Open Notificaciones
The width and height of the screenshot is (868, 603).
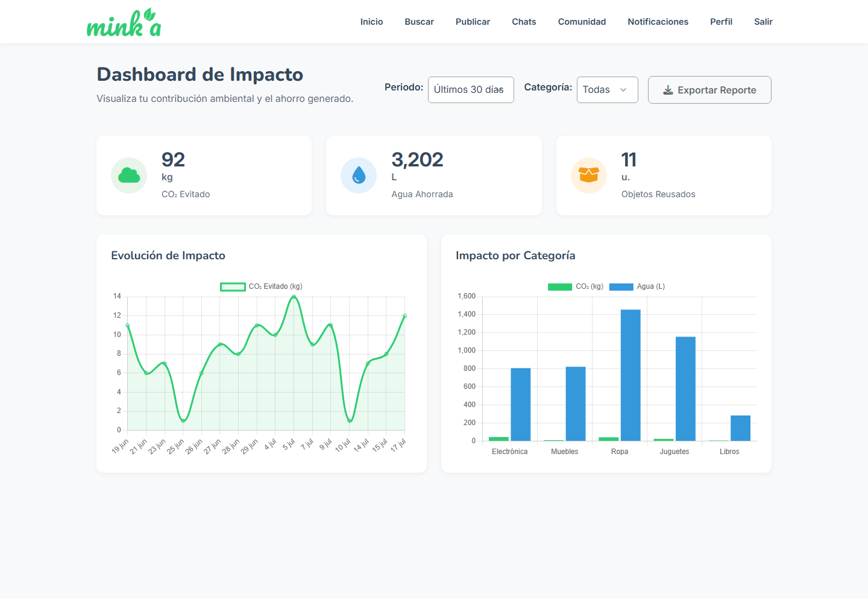click(x=658, y=22)
